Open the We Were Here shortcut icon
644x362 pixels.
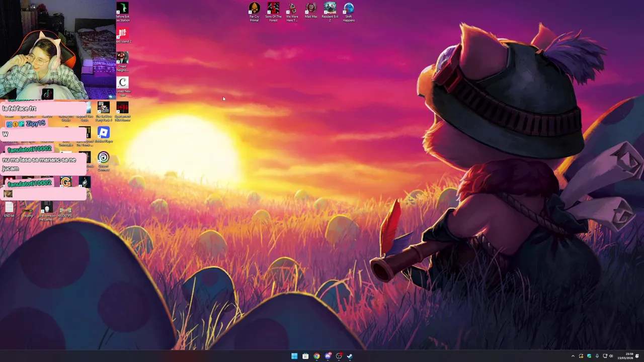(292, 12)
